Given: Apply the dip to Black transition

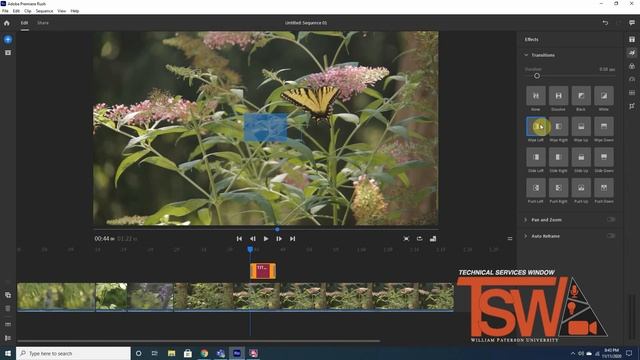Looking at the screenshot, I should 581,96.
